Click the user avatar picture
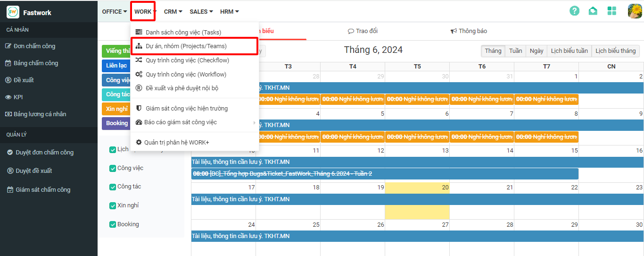Image resolution: width=644 pixels, height=256 pixels. pos(635,11)
